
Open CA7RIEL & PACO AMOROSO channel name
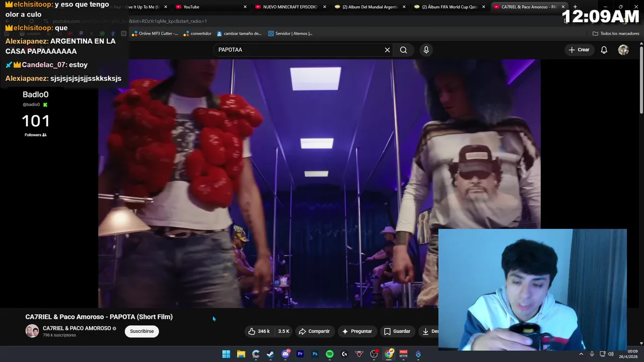coord(76,328)
